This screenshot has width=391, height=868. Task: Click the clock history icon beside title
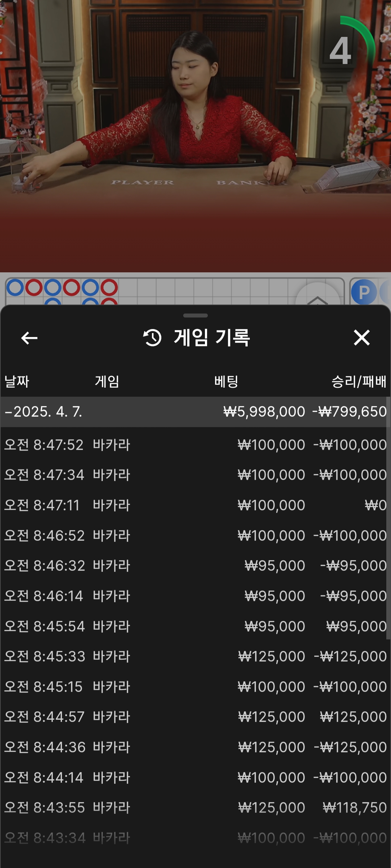pyautogui.click(x=152, y=338)
